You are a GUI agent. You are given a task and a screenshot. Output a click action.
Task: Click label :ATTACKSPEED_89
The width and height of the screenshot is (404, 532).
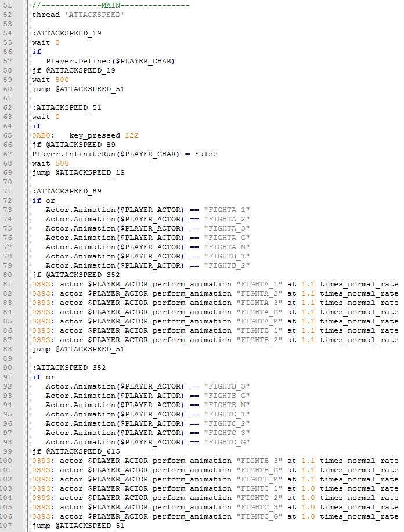67,191
